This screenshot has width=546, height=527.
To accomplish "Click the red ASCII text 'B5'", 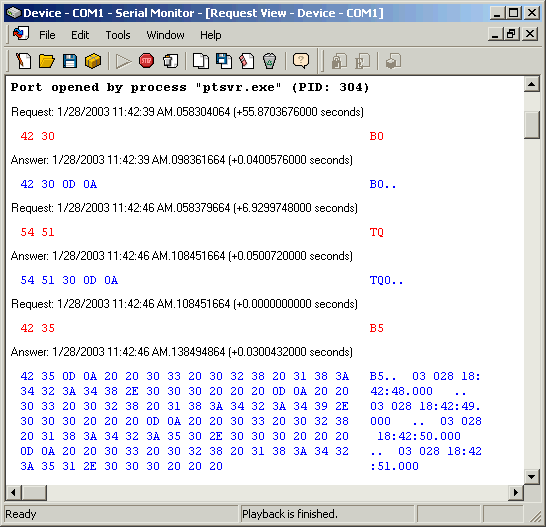I will pyautogui.click(x=376, y=328).
